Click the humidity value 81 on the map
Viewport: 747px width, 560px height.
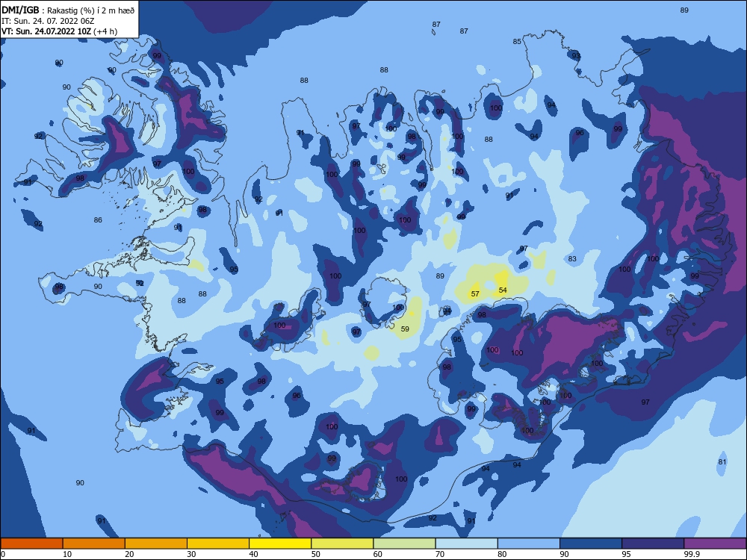pos(722,462)
